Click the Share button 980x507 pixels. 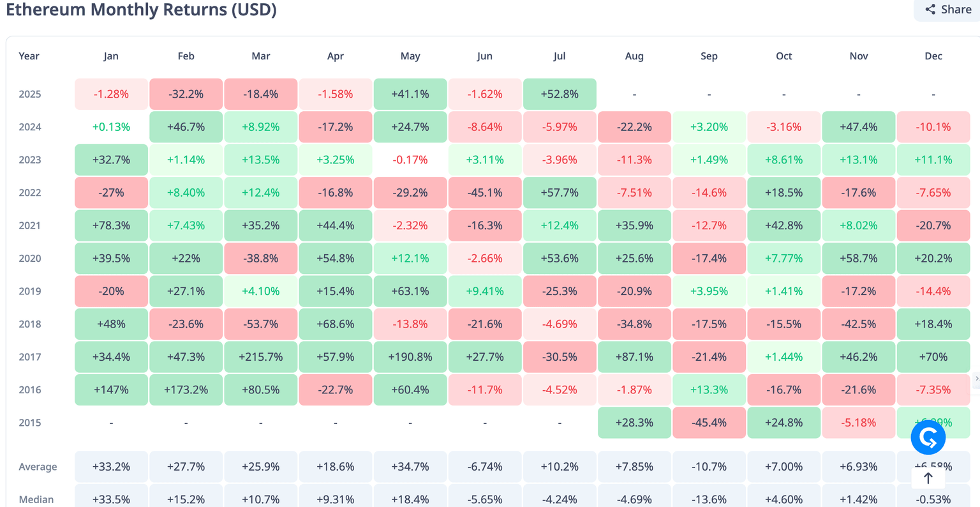click(949, 10)
